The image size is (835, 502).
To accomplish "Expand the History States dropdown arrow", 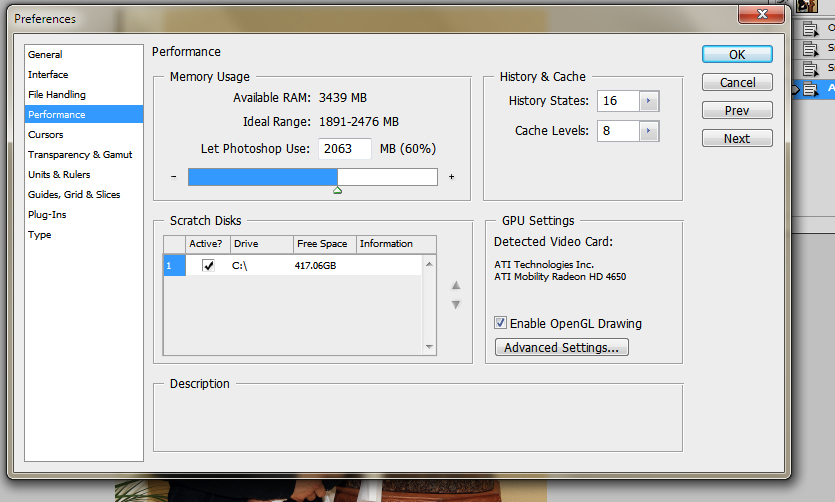I will click(x=649, y=101).
